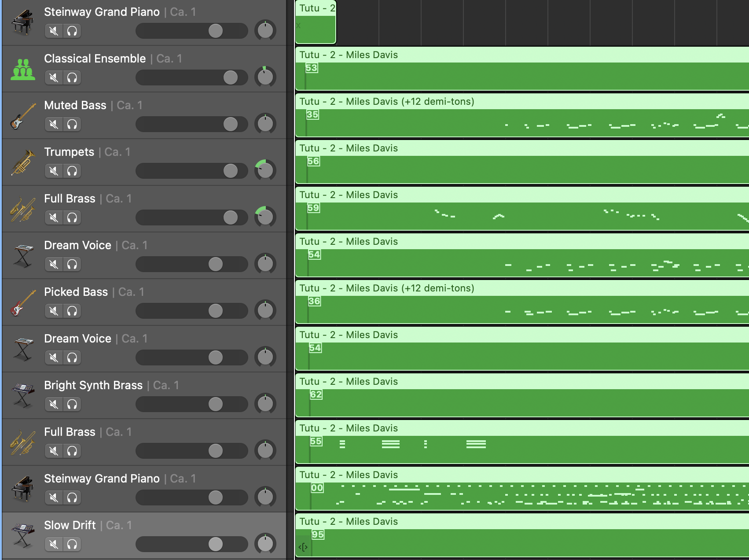This screenshot has height=560, width=749.
Task: Solo the Slow Drift track
Action: tap(73, 545)
